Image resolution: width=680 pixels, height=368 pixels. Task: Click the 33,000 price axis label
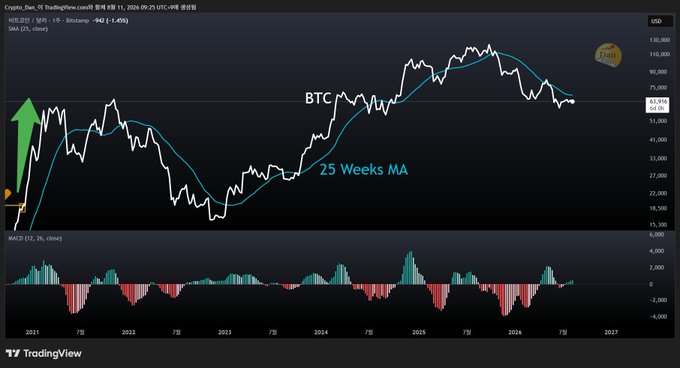pyautogui.click(x=658, y=159)
